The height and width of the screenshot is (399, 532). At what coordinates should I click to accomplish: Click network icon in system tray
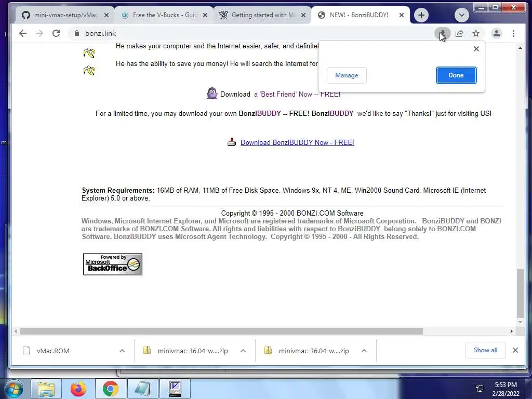tap(480, 389)
